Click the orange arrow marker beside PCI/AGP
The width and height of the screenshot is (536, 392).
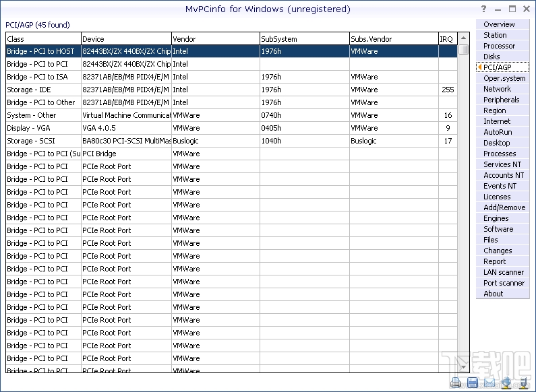(x=479, y=67)
